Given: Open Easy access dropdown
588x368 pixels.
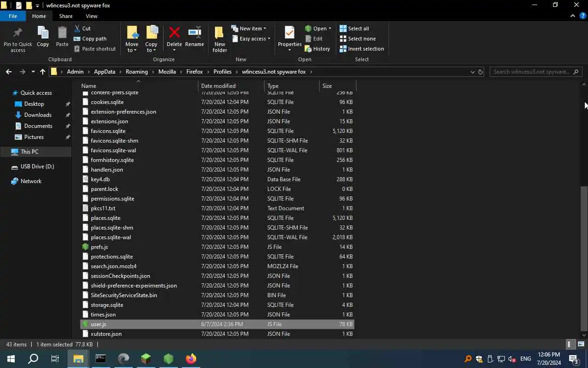Looking at the screenshot, I should tap(251, 39).
